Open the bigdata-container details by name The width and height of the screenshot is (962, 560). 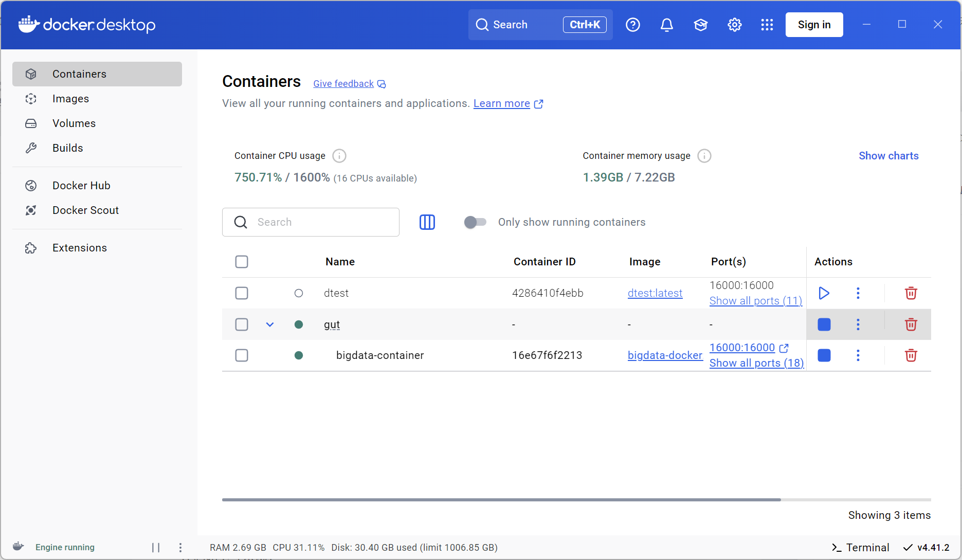point(380,355)
